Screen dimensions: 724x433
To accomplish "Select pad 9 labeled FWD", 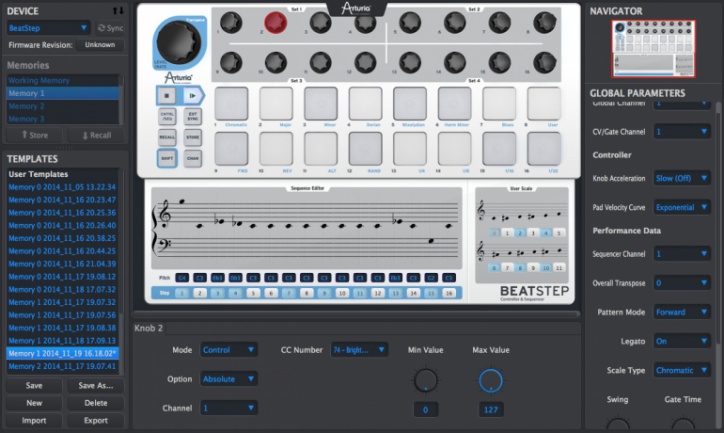I will click(x=231, y=149).
